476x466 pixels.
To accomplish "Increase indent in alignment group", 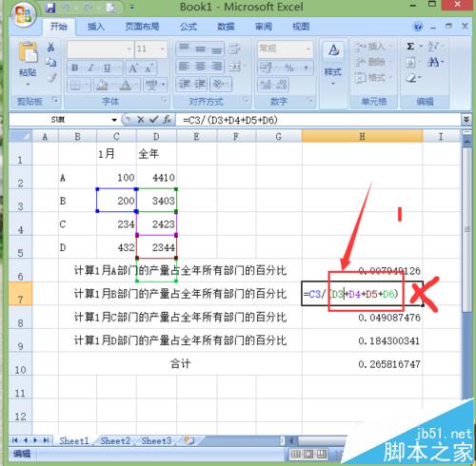I will pyautogui.click(x=200, y=84).
